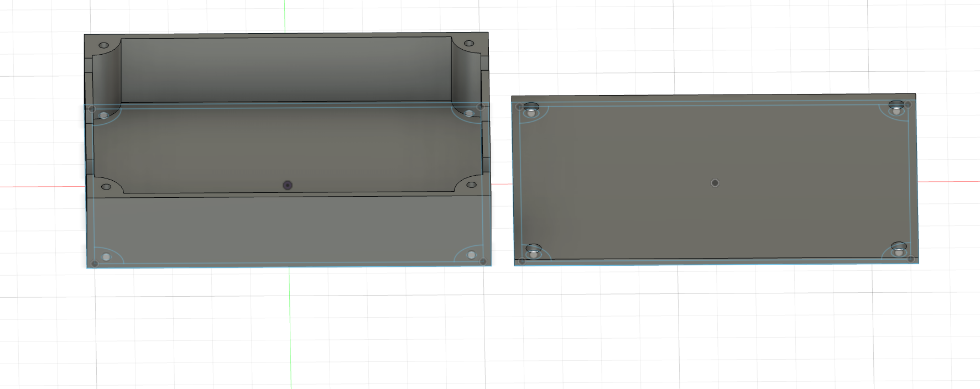Screen dimensions: 980x389
Task: Select the dark center point on the open box
Action: [x=287, y=185]
